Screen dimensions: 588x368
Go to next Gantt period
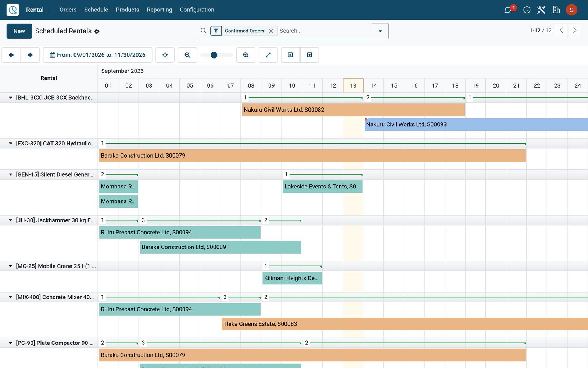30,55
